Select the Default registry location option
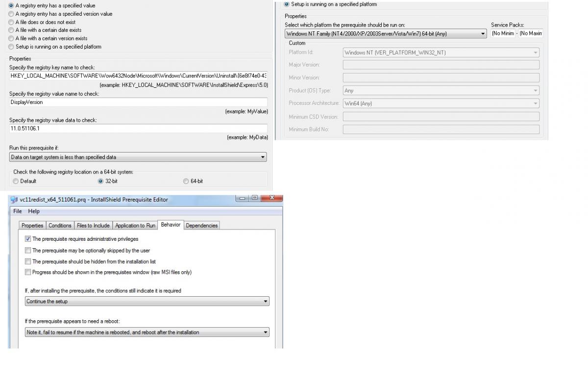The image size is (588, 385). coord(16,181)
